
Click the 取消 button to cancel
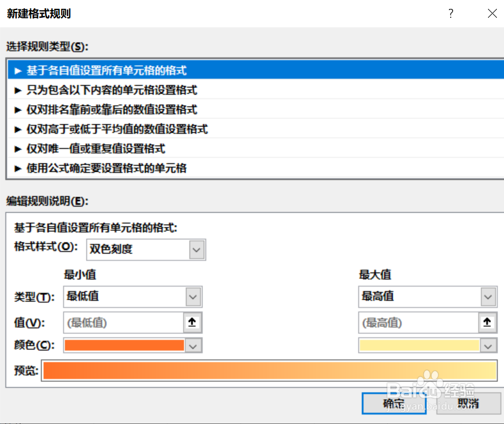[x=468, y=403]
